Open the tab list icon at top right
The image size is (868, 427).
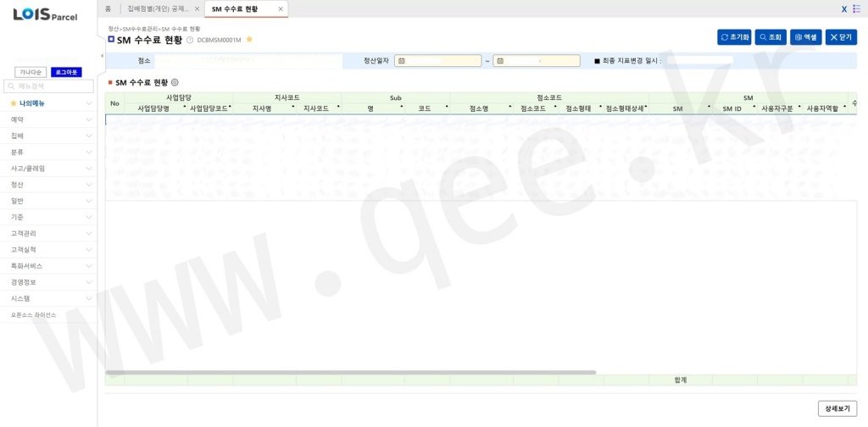pyautogui.click(x=857, y=8)
